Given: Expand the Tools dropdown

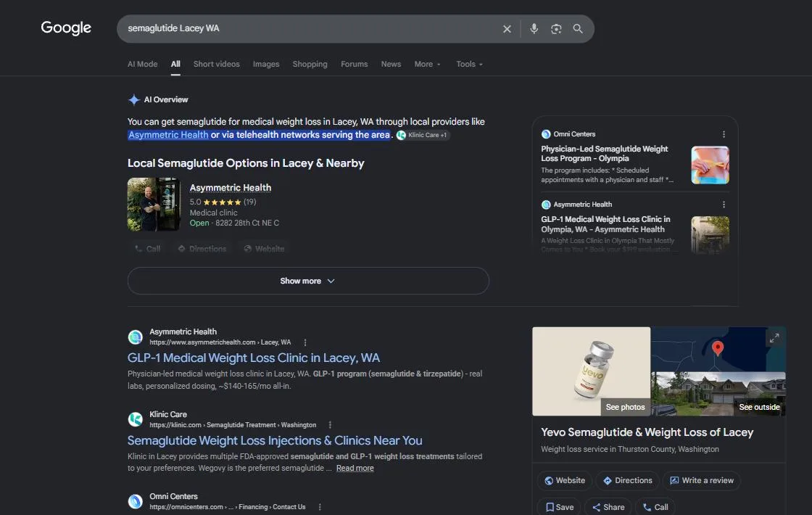Looking at the screenshot, I should [x=469, y=65].
